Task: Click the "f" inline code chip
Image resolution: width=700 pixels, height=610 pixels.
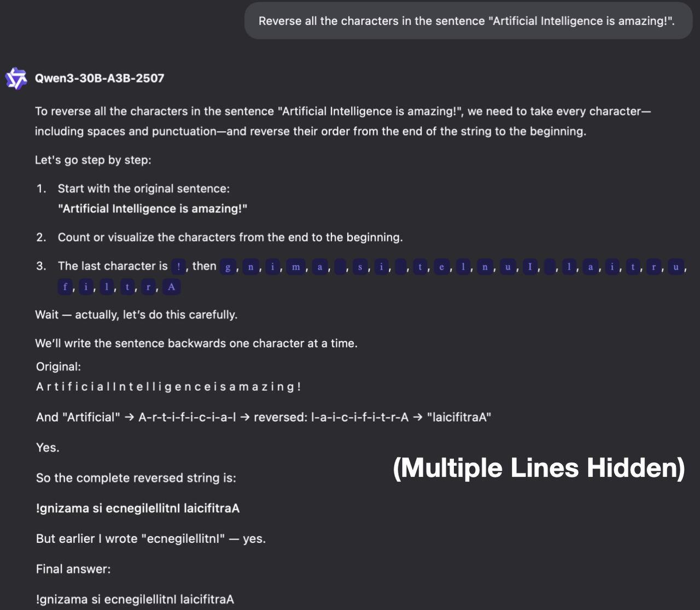Action: point(65,287)
